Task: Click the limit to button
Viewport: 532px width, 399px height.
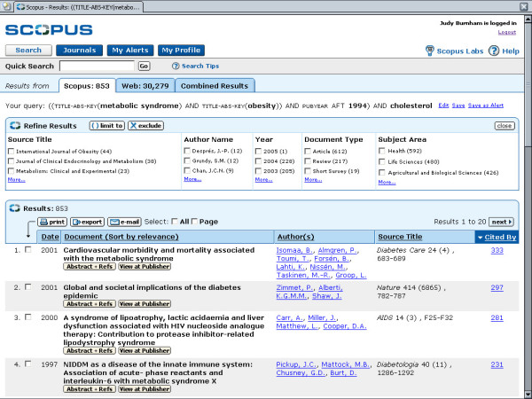Action: click(107, 126)
